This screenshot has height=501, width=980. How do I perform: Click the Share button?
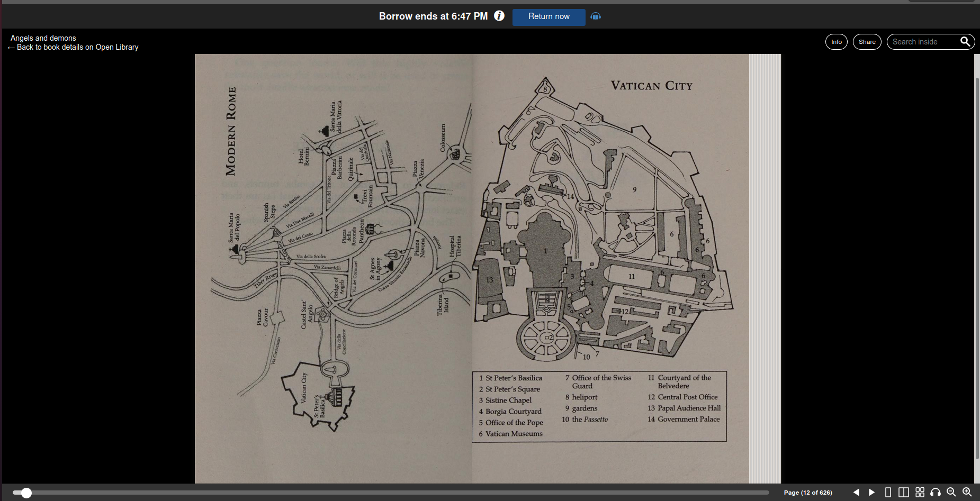(x=867, y=42)
